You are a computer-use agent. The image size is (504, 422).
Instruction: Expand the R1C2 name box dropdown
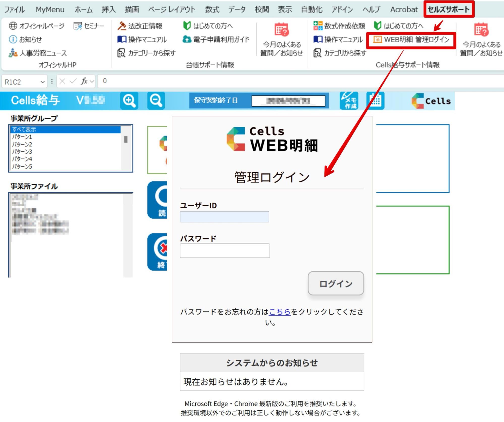coord(42,82)
